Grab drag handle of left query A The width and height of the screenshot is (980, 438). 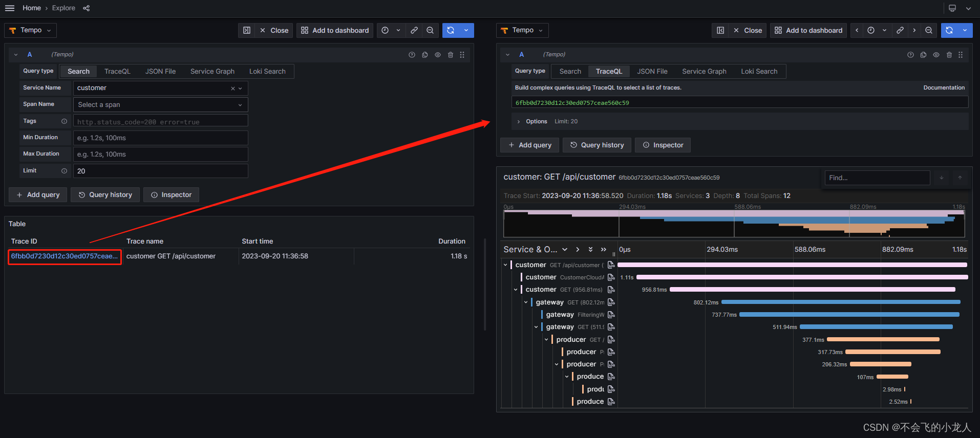coord(462,55)
